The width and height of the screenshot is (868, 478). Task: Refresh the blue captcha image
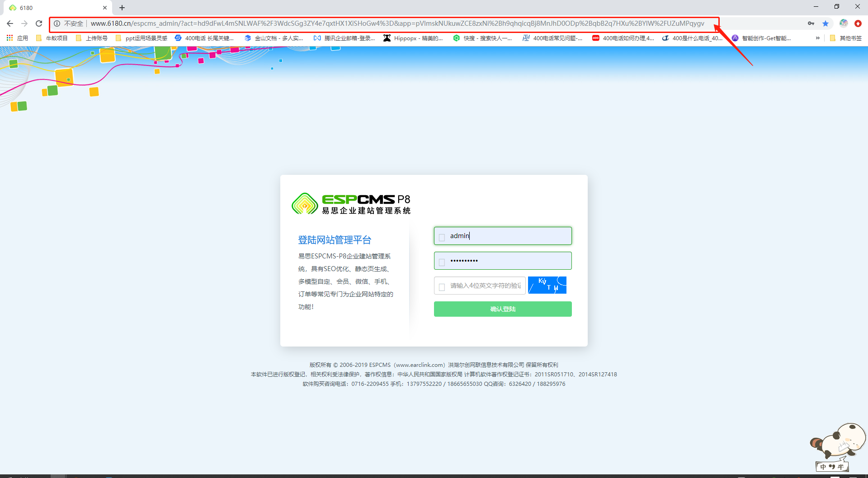(547, 285)
